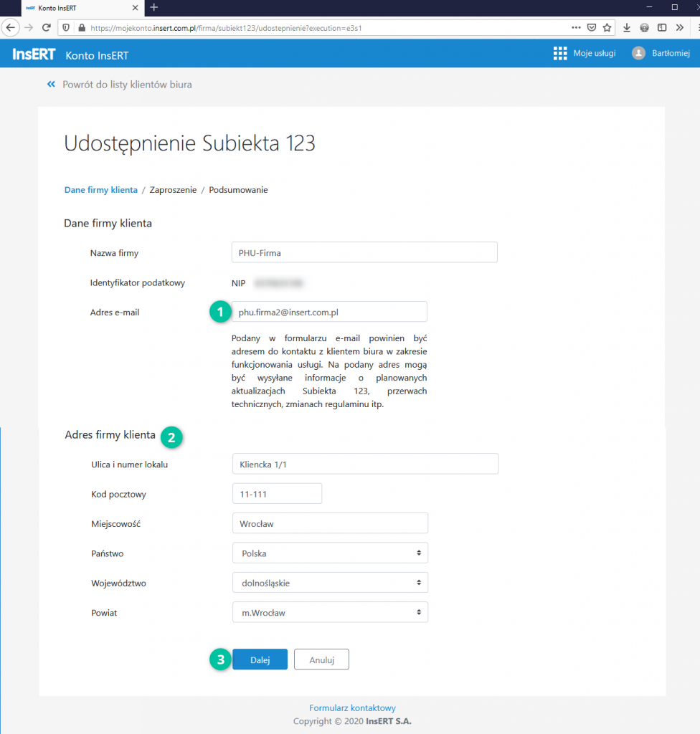The image size is (700, 734).
Task: Click the Adres firmy klienta heading
Action: coord(110,435)
